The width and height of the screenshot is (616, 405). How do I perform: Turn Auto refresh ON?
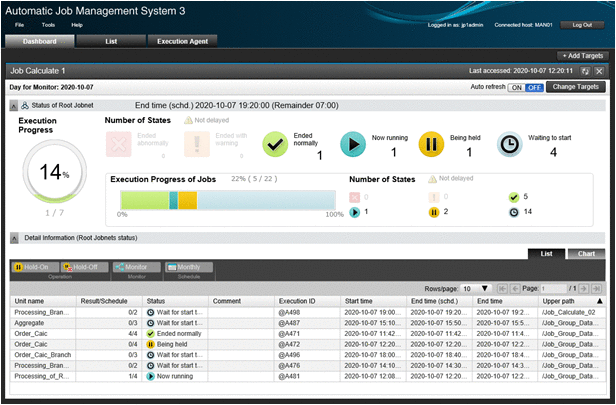tap(516, 88)
